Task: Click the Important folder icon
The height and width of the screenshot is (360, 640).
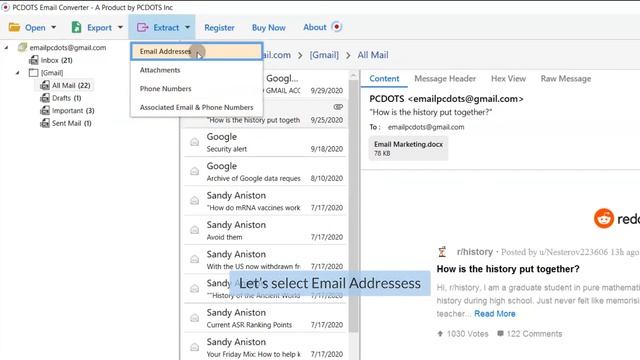Action: point(45,111)
